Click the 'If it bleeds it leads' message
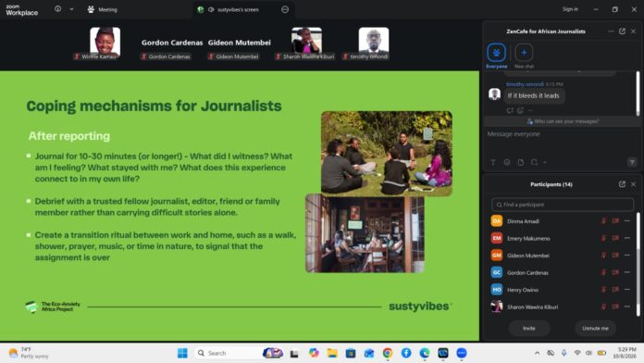The width and height of the screenshot is (644, 363). (533, 95)
